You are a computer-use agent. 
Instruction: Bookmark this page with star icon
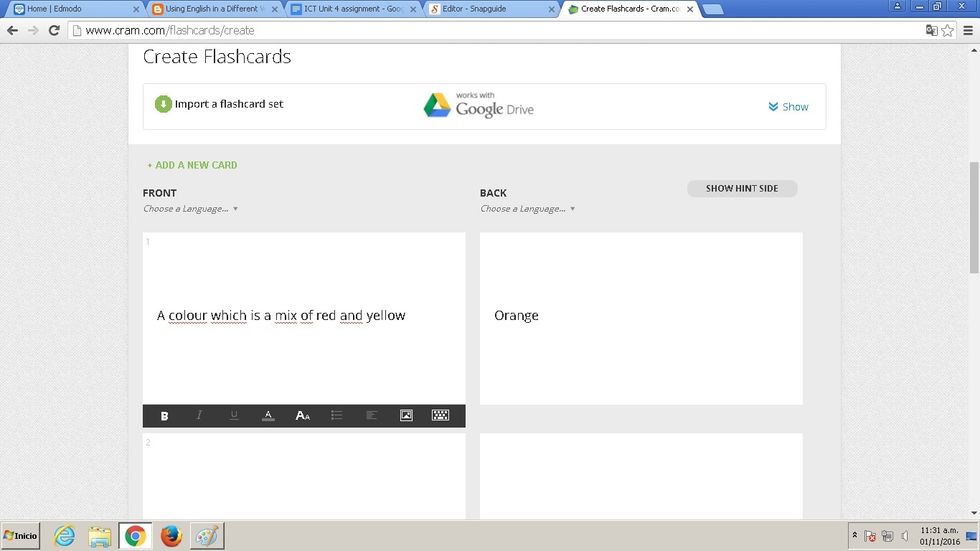click(x=948, y=30)
